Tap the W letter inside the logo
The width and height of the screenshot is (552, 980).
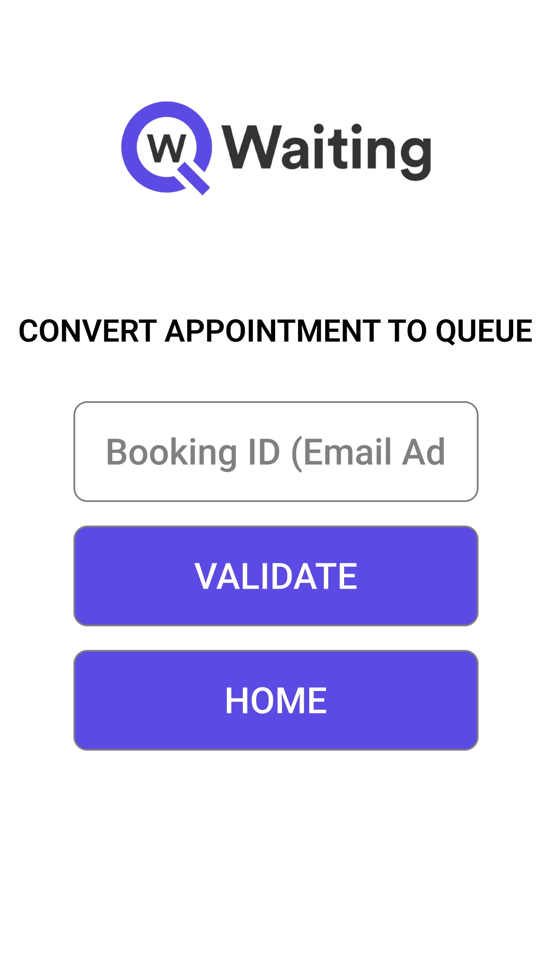(x=166, y=148)
